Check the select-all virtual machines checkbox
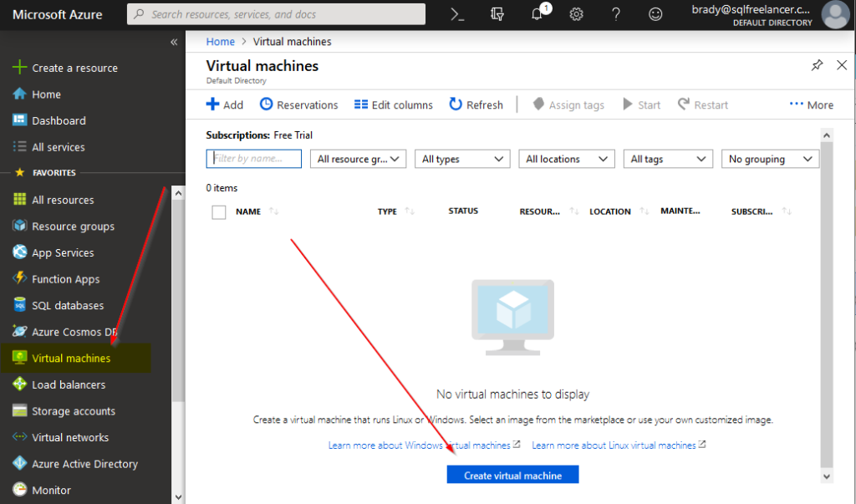The width and height of the screenshot is (856, 504). 218,211
